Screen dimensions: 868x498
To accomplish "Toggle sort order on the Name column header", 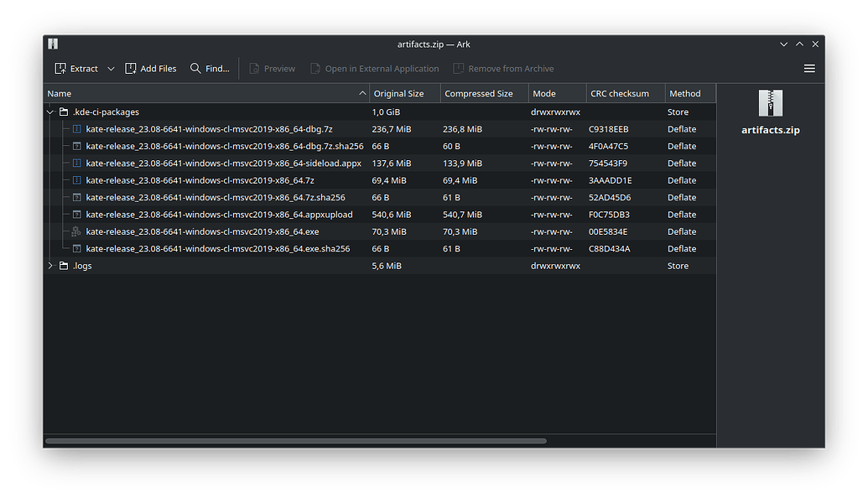I will tap(59, 93).
